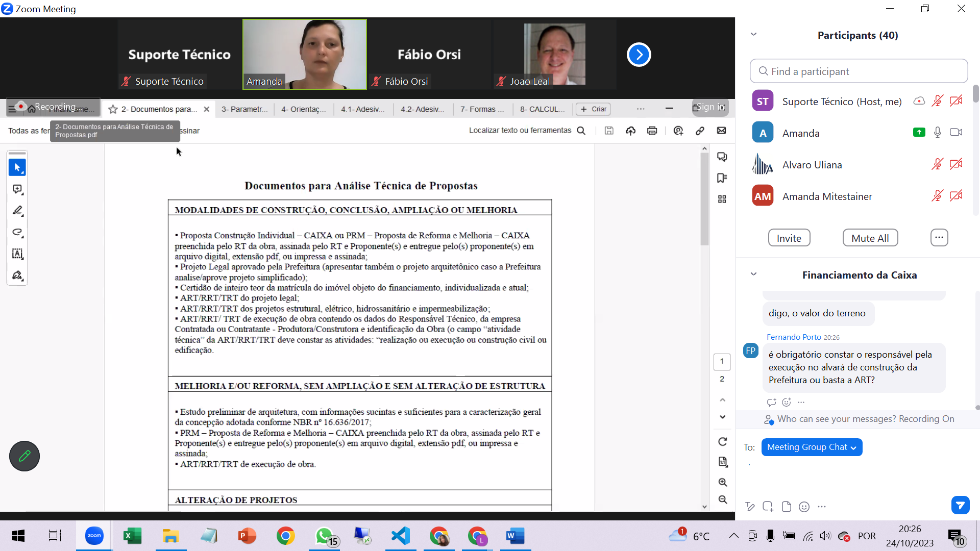The height and width of the screenshot is (551, 980).
Task: Open Excel from the taskbar
Action: (x=132, y=536)
